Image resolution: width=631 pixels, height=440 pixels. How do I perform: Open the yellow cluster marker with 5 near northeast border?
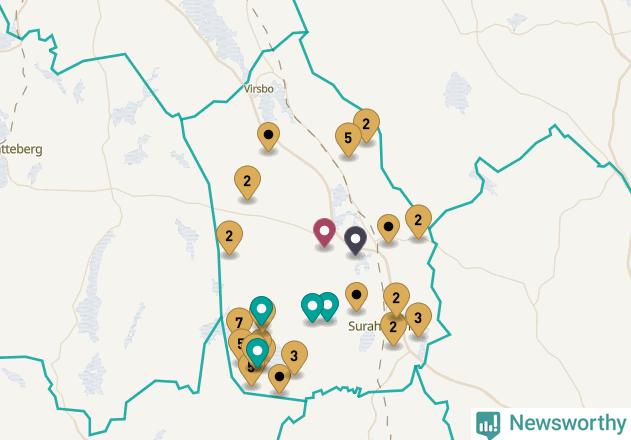click(348, 139)
